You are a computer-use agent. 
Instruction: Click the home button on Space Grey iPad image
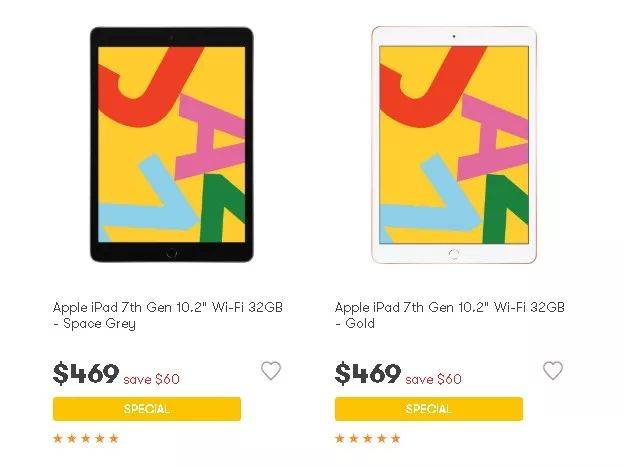[172, 253]
